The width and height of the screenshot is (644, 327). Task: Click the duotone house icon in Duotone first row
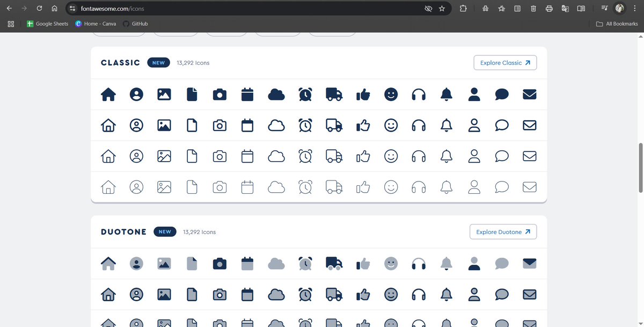click(x=108, y=264)
